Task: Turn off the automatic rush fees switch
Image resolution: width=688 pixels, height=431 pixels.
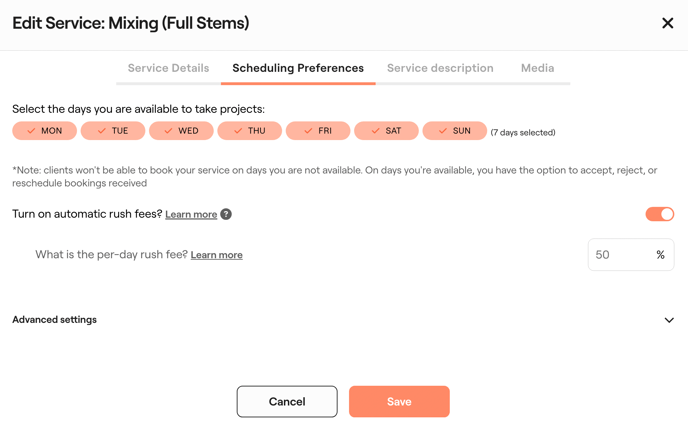Action: 659,214
